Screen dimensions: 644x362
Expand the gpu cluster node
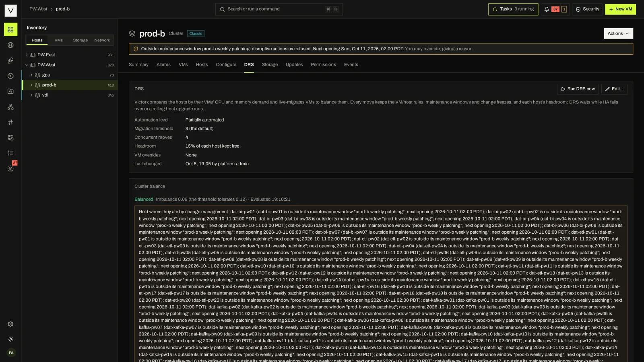coord(31,75)
